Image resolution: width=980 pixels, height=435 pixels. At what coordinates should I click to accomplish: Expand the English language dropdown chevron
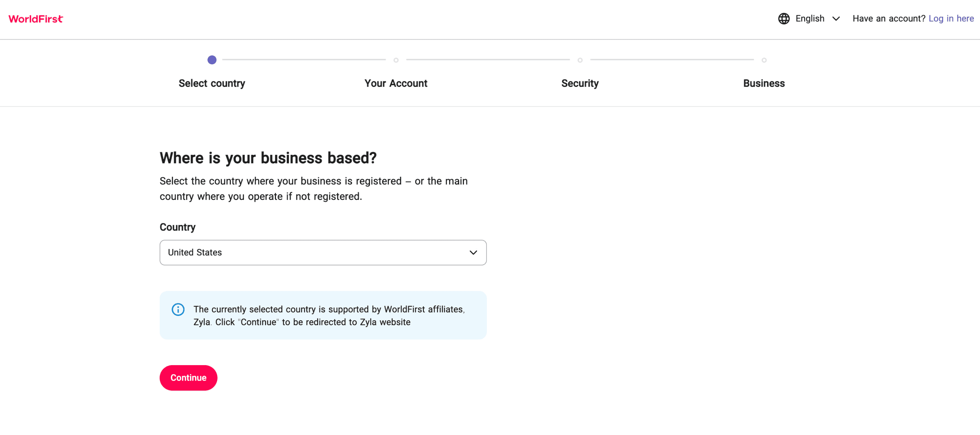[835, 19]
